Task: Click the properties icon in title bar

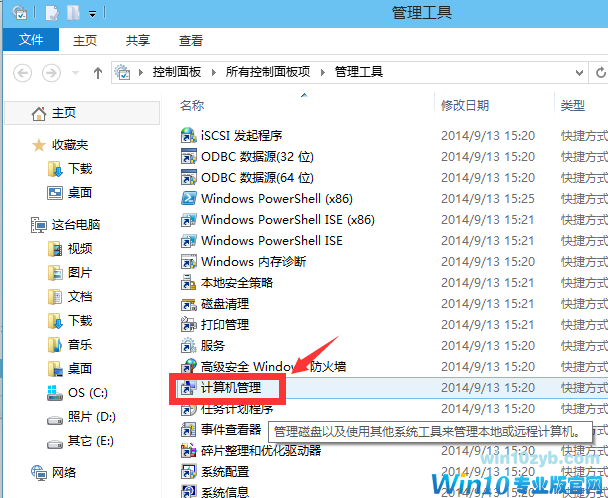Action: [x=52, y=13]
